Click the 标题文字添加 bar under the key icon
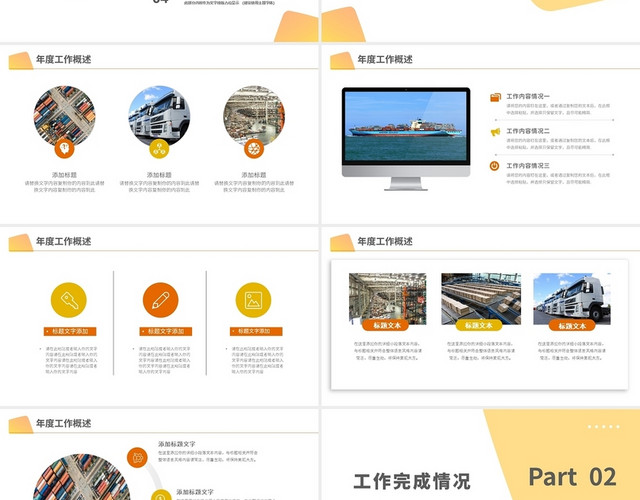The image size is (640, 500). (x=70, y=331)
